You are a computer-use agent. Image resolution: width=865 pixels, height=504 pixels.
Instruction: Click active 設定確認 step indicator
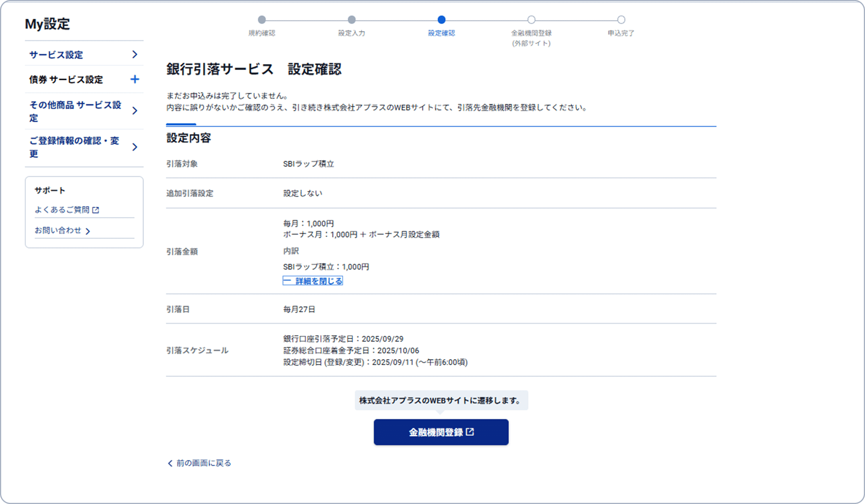(441, 20)
